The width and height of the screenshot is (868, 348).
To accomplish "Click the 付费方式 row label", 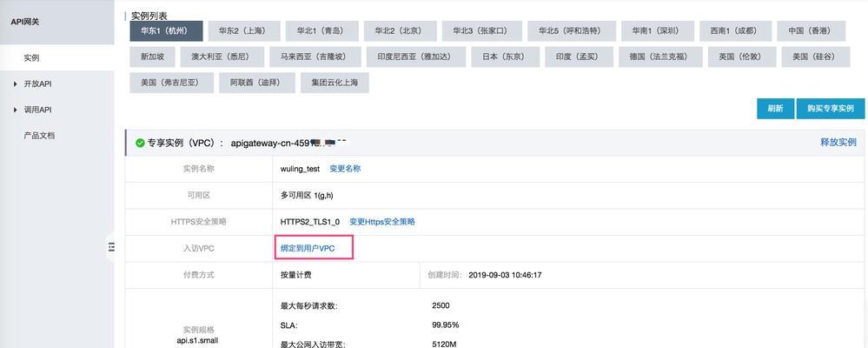I will [x=198, y=275].
